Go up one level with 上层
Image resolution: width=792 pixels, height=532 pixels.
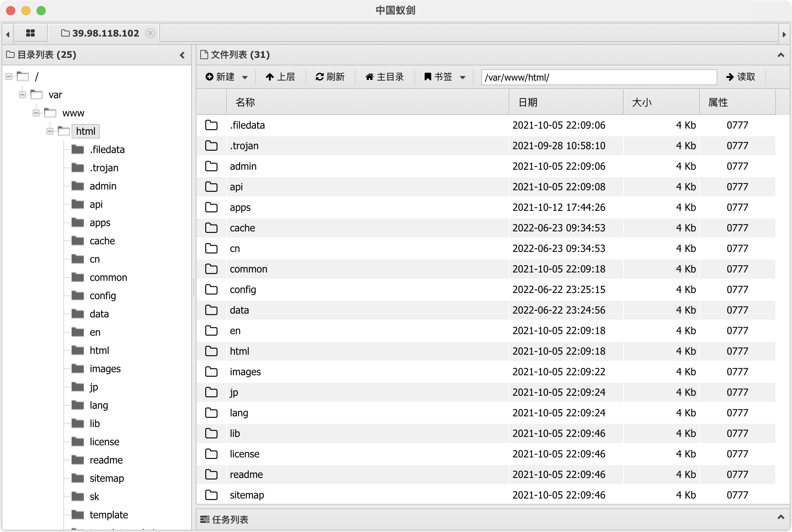coord(281,77)
